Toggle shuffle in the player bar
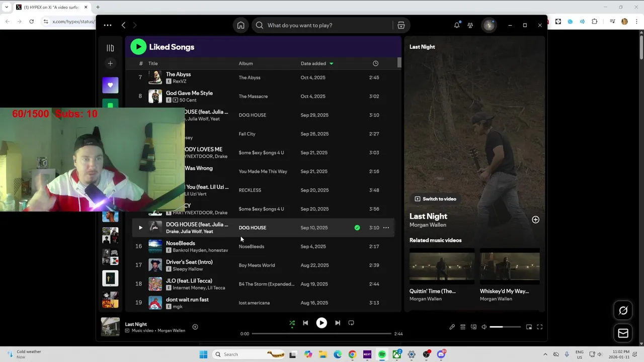The image size is (644, 362). point(292,323)
